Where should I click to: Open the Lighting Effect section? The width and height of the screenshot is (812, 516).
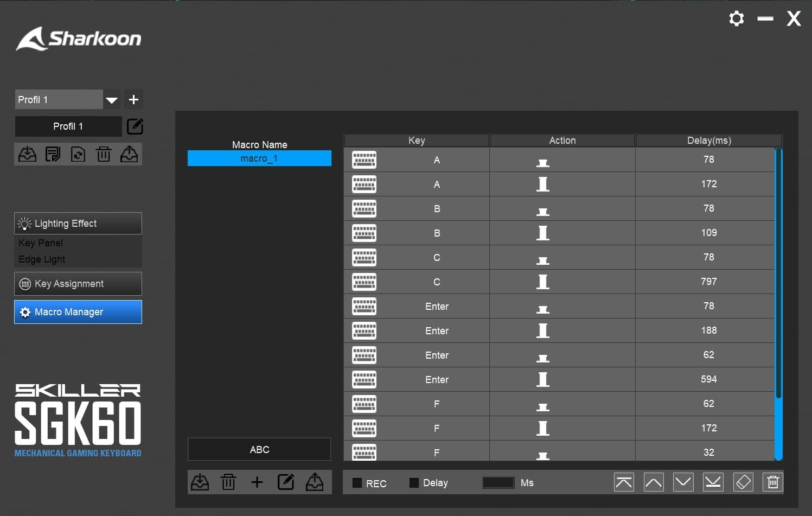78,224
